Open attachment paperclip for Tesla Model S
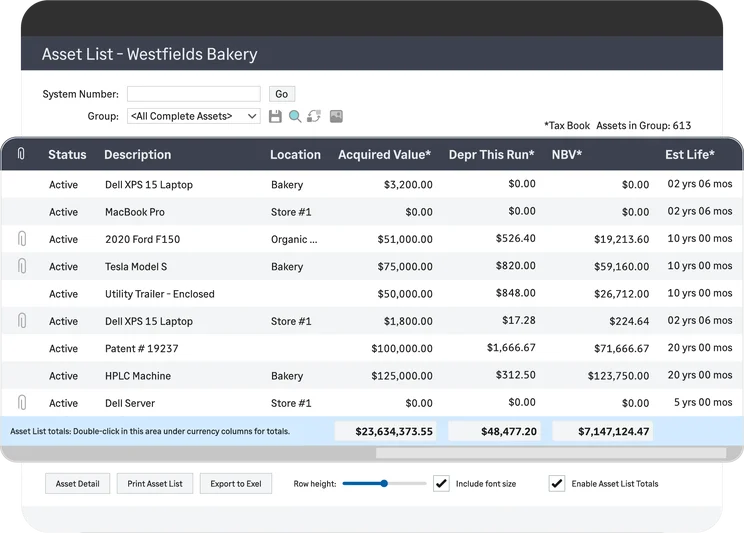 pos(22,266)
